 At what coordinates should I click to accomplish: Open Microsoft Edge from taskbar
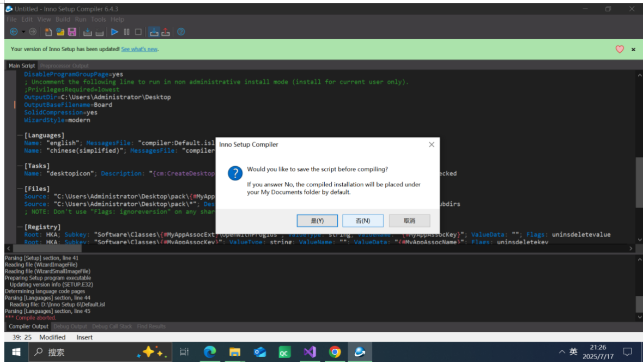210,351
